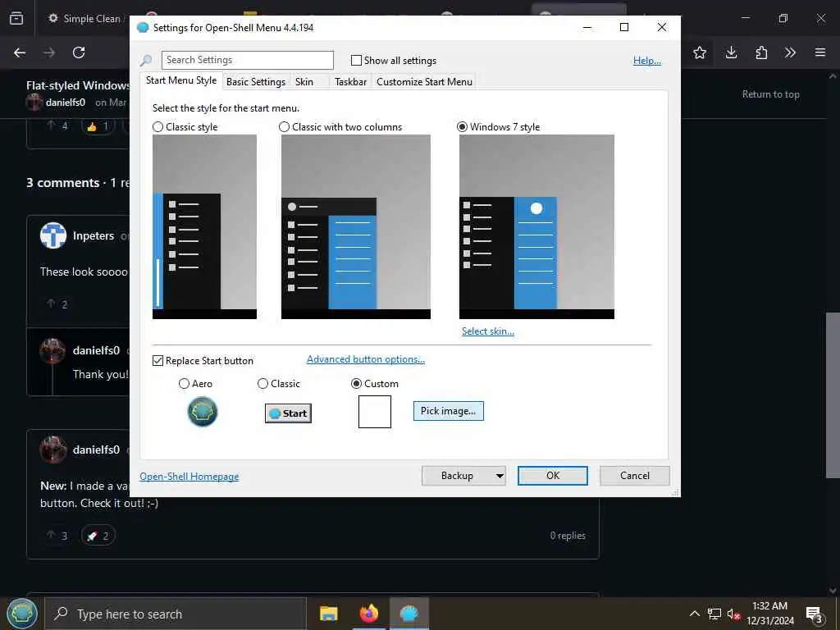Uncheck Replace Start button
This screenshot has width=840, height=630.
157,361
